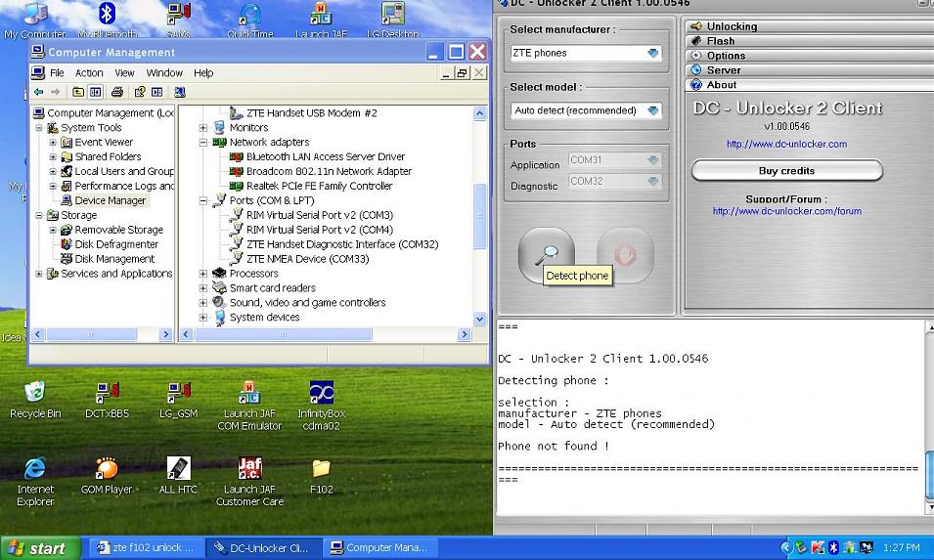
Task: Click the Buy credits button
Action: click(x=786, y=171)
